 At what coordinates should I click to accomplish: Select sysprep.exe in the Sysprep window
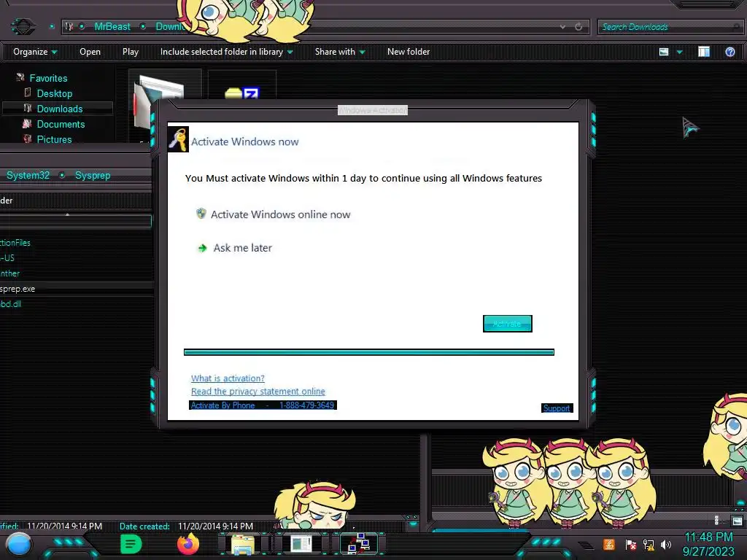tap(18, 289)
